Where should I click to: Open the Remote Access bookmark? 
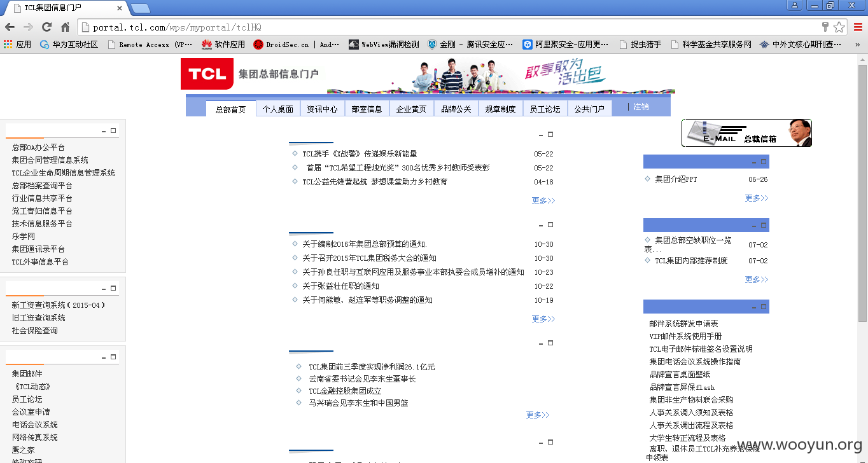(150, 45)
